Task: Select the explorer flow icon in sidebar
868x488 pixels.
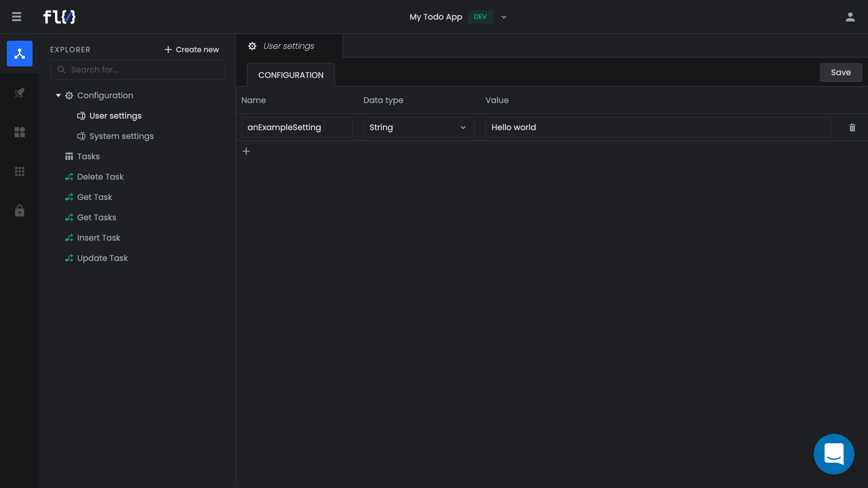Action: pyautogui.click(x=20, y=54)
